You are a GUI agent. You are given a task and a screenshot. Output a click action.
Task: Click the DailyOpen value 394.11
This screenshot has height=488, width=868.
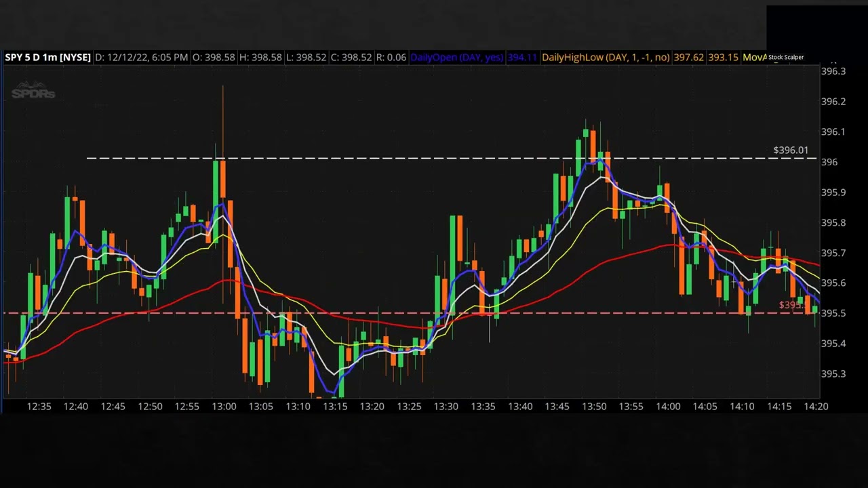coord(522,58)
